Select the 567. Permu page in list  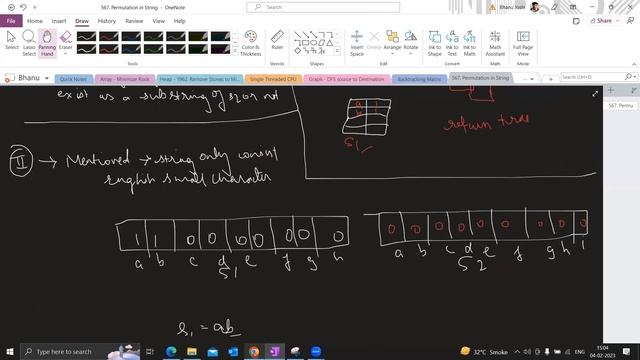[620, 106]
